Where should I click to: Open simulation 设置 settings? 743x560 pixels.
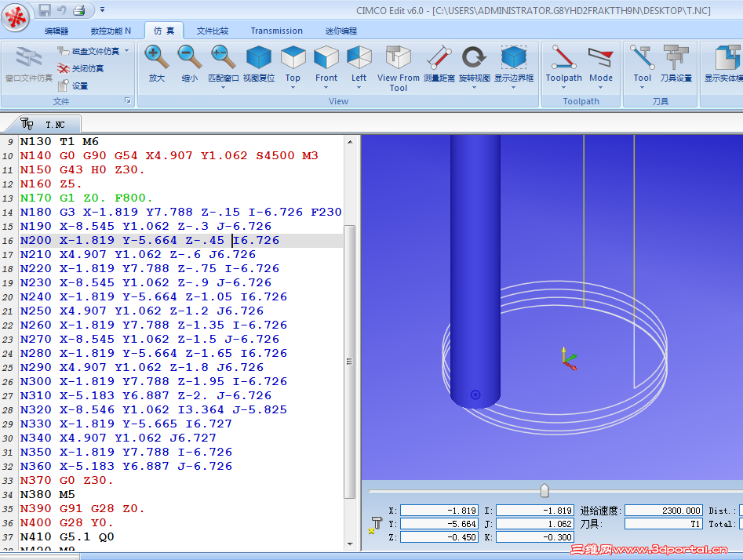click(73, 85)
